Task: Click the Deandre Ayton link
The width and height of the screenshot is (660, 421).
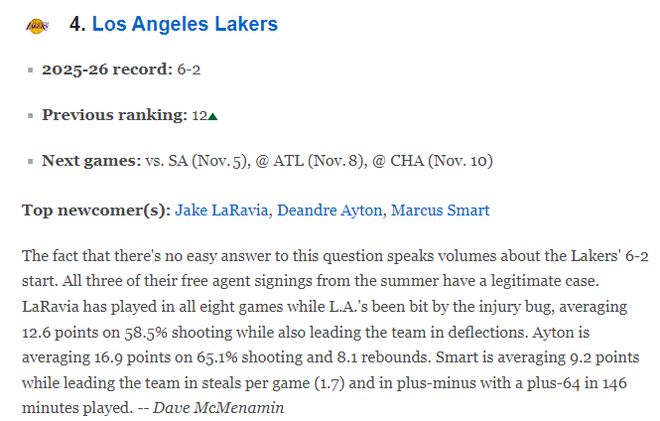Action: (329, 211)
